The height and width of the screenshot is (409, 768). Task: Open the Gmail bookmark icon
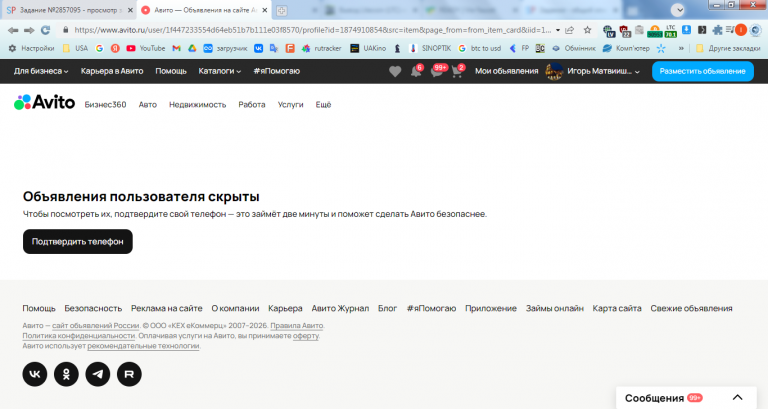(x=176, y=48)
